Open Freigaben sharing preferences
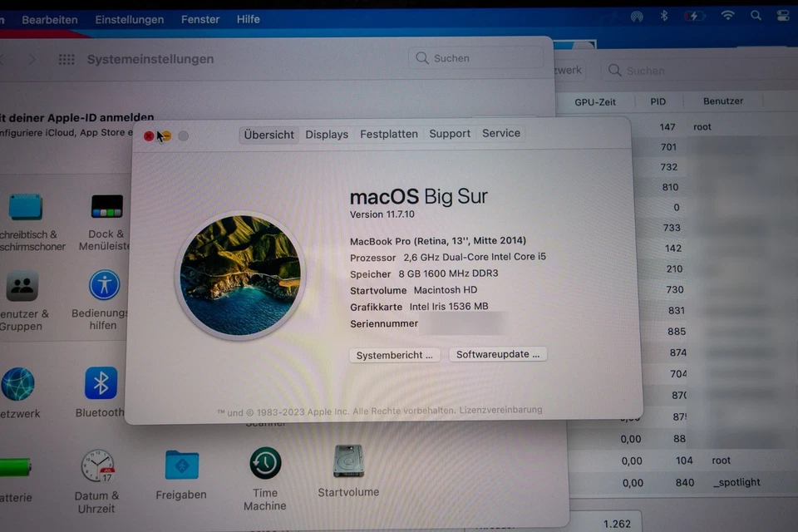Screen dimensions: 798x532 [x=182, y=465]
